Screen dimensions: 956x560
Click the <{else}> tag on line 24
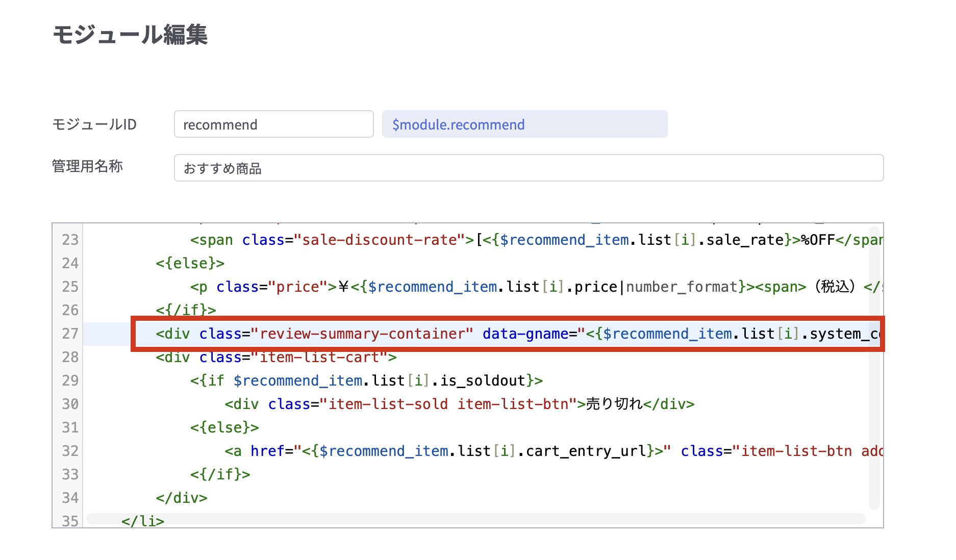point(190,263)
